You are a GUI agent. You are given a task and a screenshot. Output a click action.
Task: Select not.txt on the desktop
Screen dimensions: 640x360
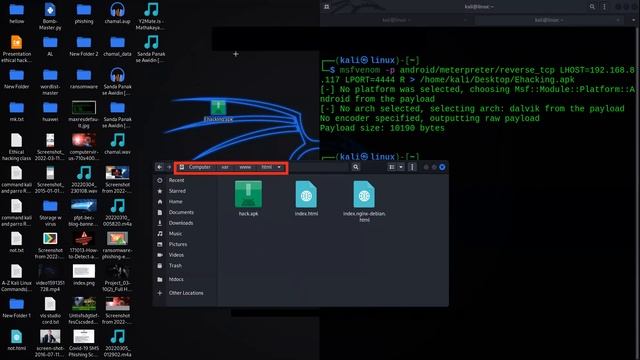[x=16, y=242]
